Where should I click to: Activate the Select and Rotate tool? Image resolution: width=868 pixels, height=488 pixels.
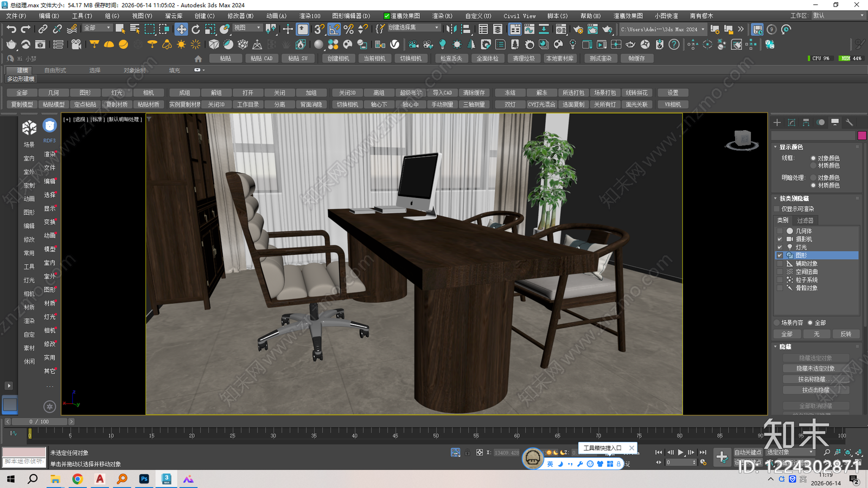196,29
